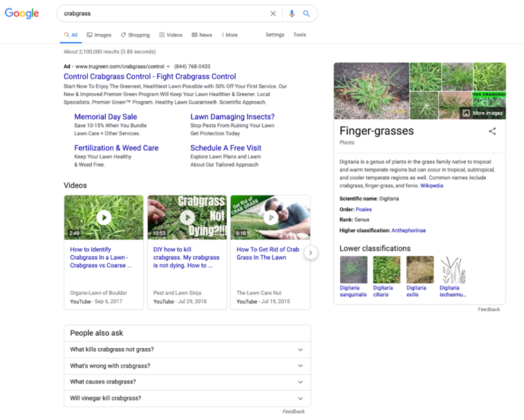Open 'How to Identify Crabgrass In a Lawn' title
The image size is (524, 420).
click(x=101, y=258)
